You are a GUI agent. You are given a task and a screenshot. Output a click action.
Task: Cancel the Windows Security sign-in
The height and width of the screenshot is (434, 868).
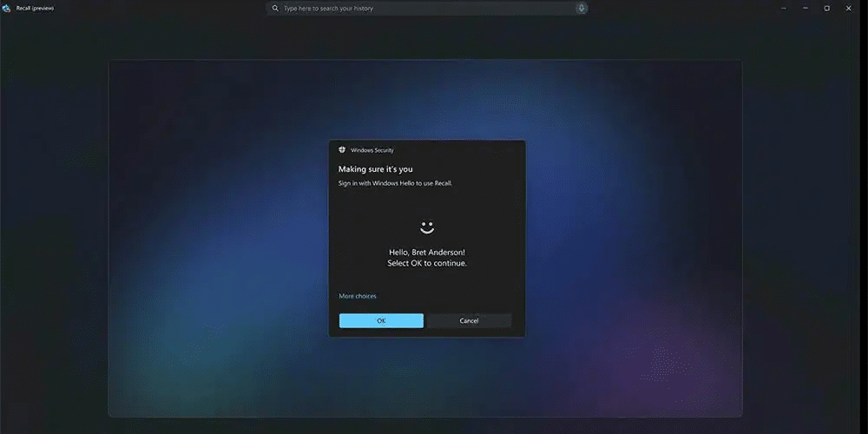(469, 320)
